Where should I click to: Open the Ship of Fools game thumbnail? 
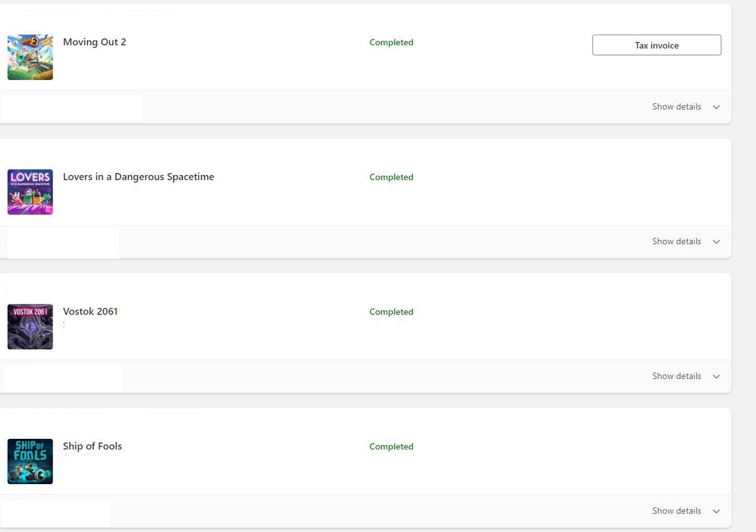[x=30, y=461]
